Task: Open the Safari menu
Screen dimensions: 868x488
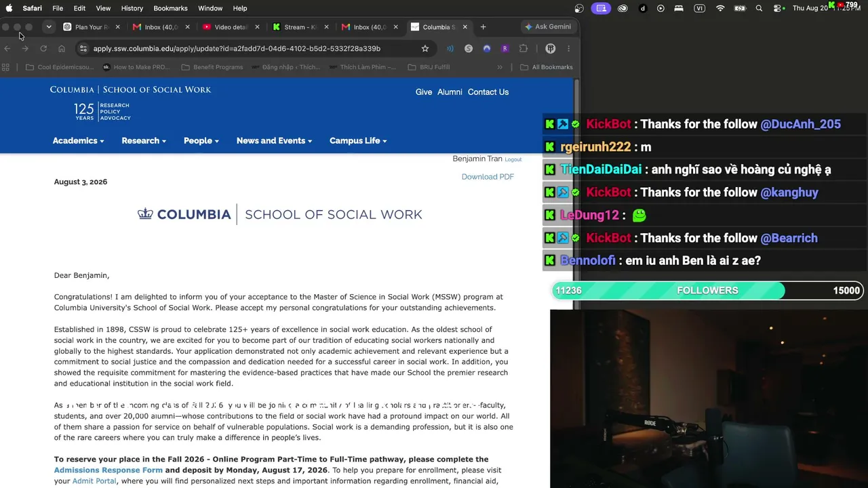Action: [33, 8]
